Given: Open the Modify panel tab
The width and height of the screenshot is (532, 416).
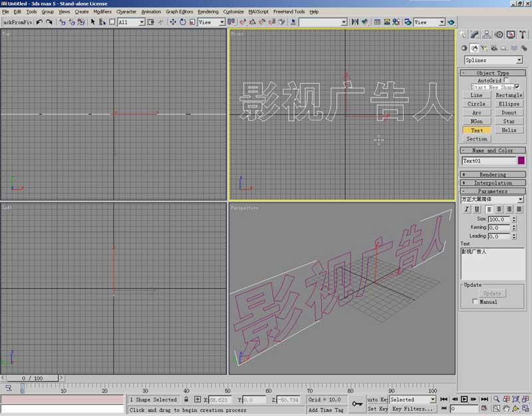Looking at the screenshot, I should [x=475, y=35].
